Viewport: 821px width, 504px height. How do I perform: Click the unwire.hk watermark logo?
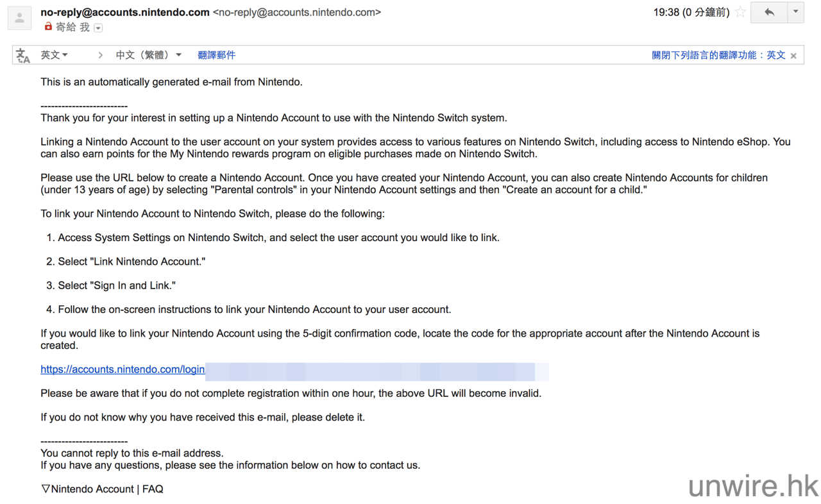[x=754, y=486]
